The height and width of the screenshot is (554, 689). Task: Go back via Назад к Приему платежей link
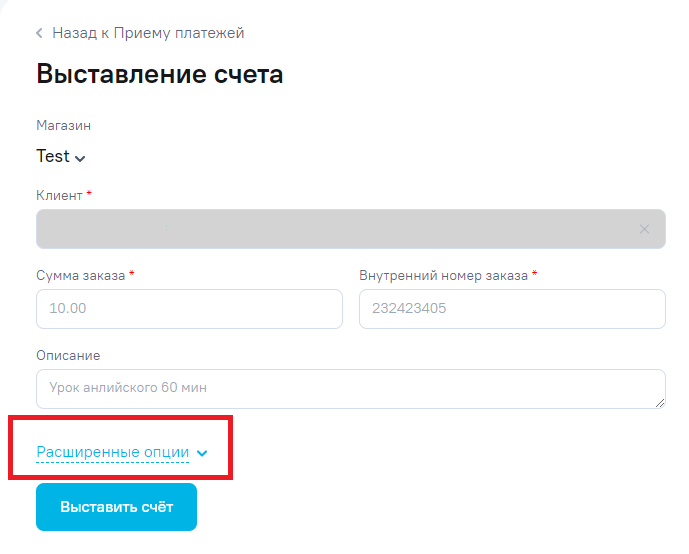coord(148,33)
